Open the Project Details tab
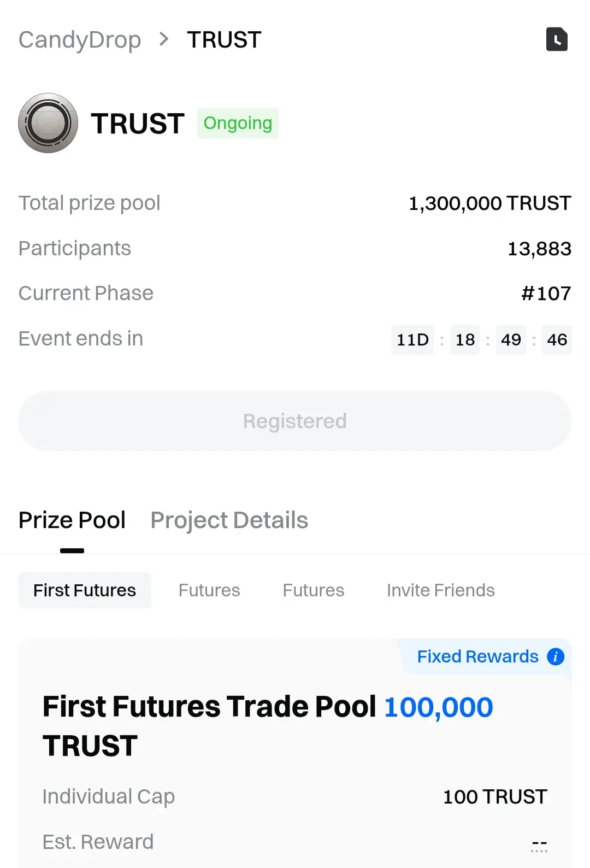Viewport: 590px width, 868px height. tap(229, 520)
